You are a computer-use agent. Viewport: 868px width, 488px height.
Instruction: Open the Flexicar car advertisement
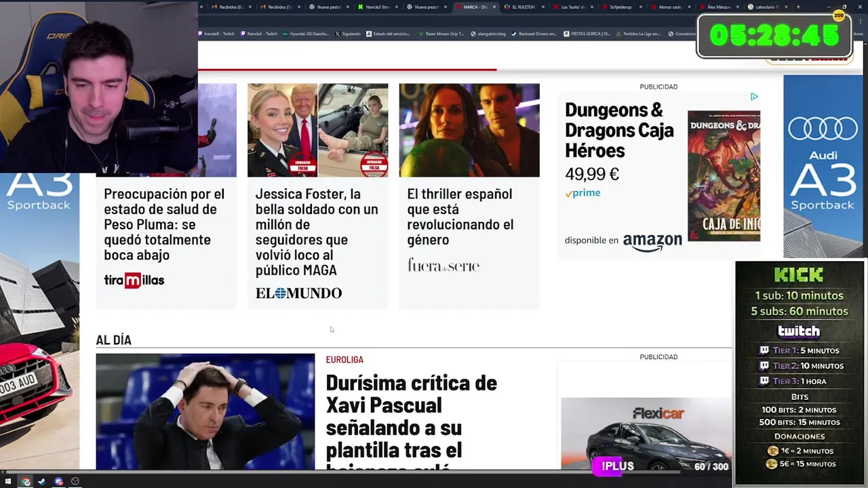(x=646, y=434)
